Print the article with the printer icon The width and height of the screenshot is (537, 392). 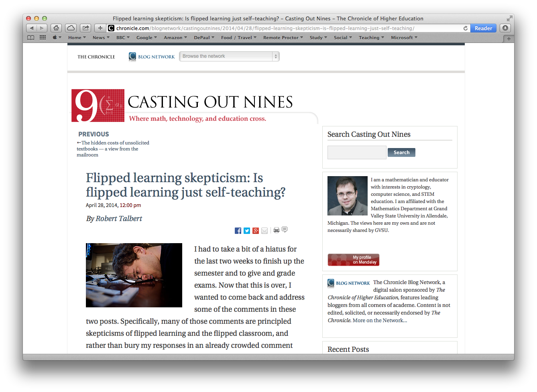[276, 230]
